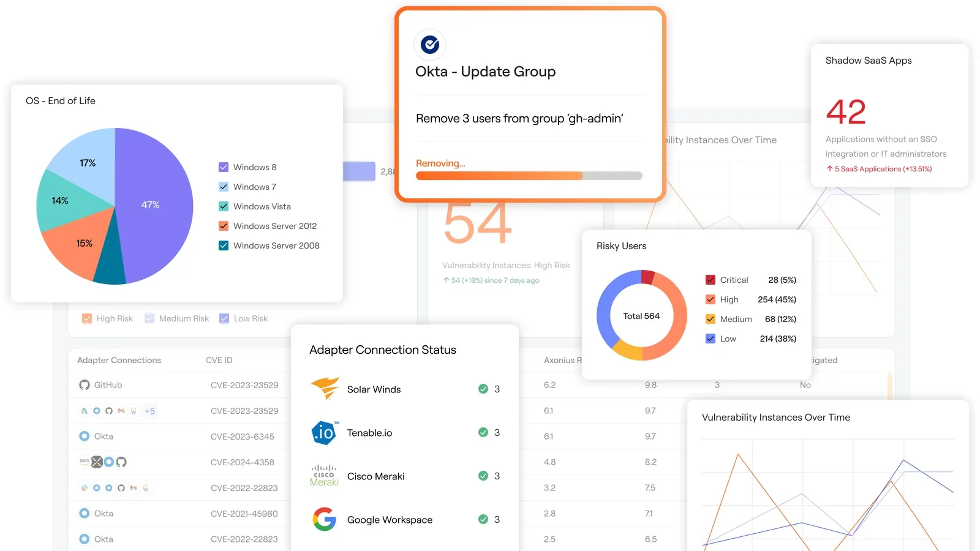Screen dimensions: 980x551
Task: Click the OS - End of Life title
Action: coord(61,100)
